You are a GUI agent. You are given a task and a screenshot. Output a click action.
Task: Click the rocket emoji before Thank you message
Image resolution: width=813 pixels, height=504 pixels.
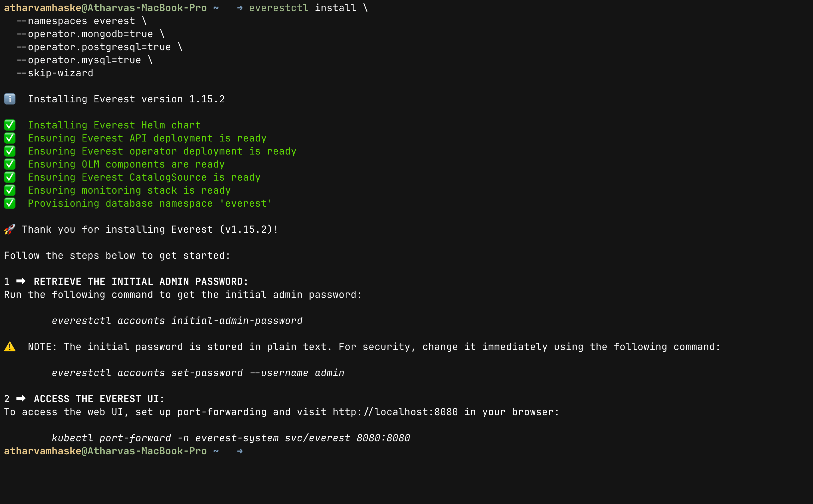(x=10, y=229)
